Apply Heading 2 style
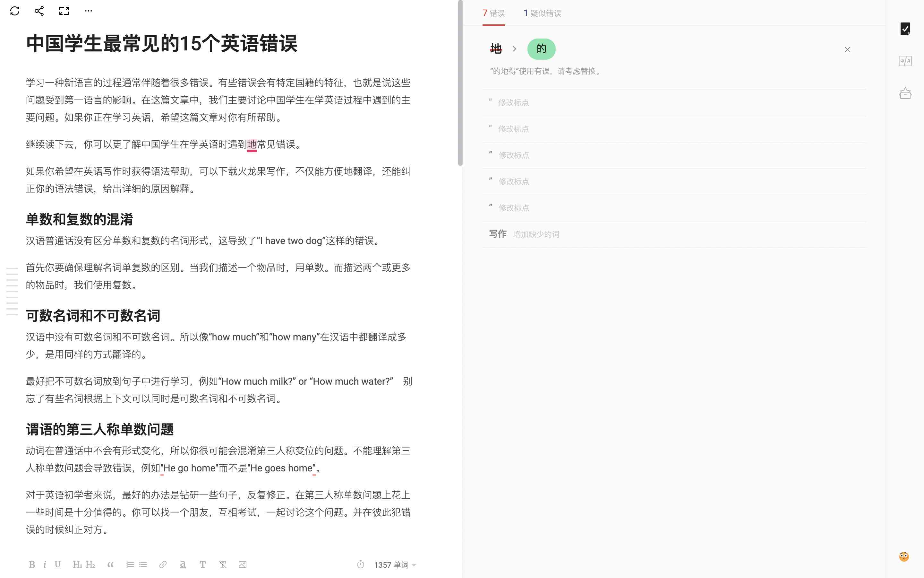 tap(90, 565)
